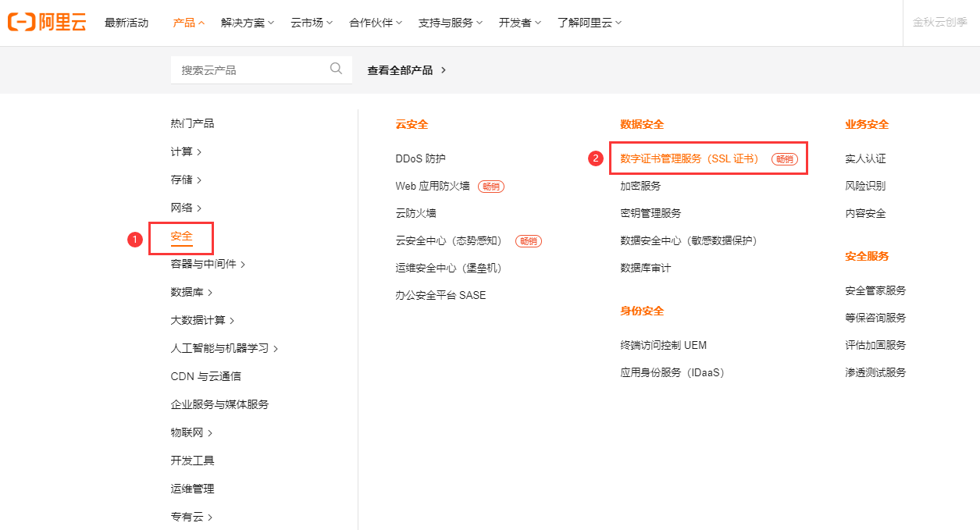Expand the 物联网 category
The width and height of the screenshot is (980, 530).
[191, 432]
